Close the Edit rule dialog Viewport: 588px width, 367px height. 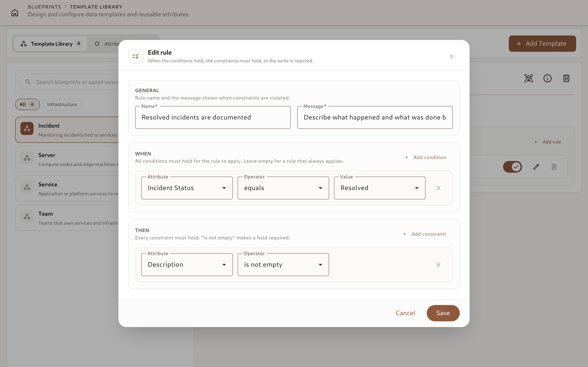coord(451,56)
